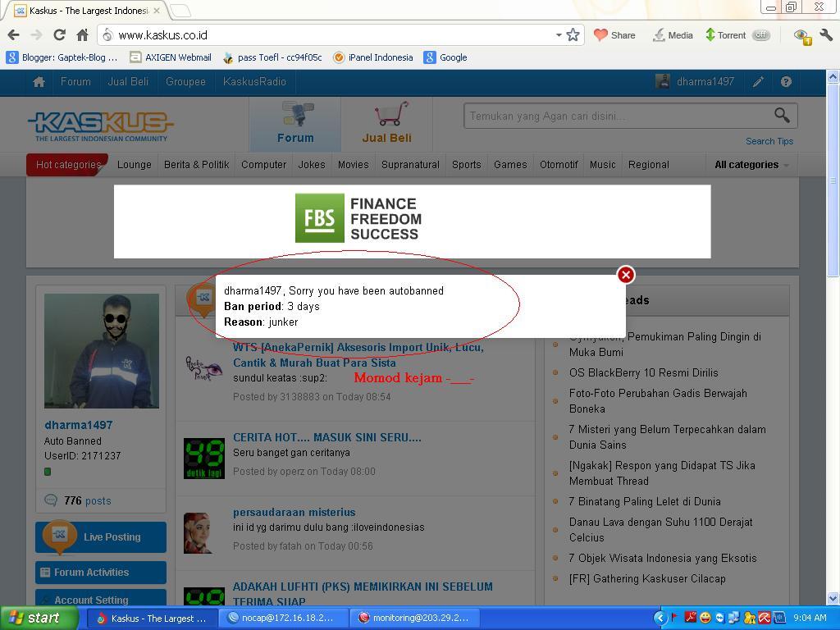Open the Search Tips link
The height and width of the screenshot is (630, 840).
point(769,141)
